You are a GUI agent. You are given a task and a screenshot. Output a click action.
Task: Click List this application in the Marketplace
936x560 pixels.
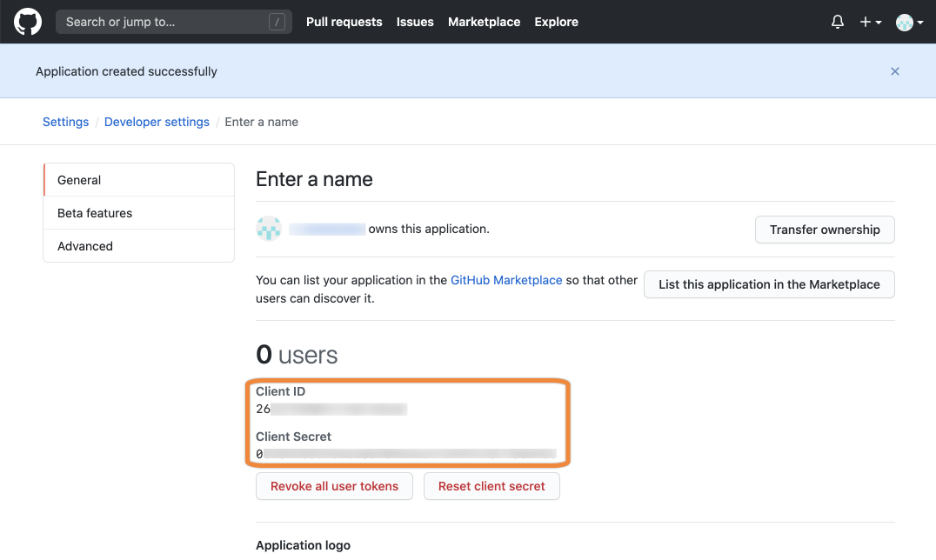click(769, 284)
